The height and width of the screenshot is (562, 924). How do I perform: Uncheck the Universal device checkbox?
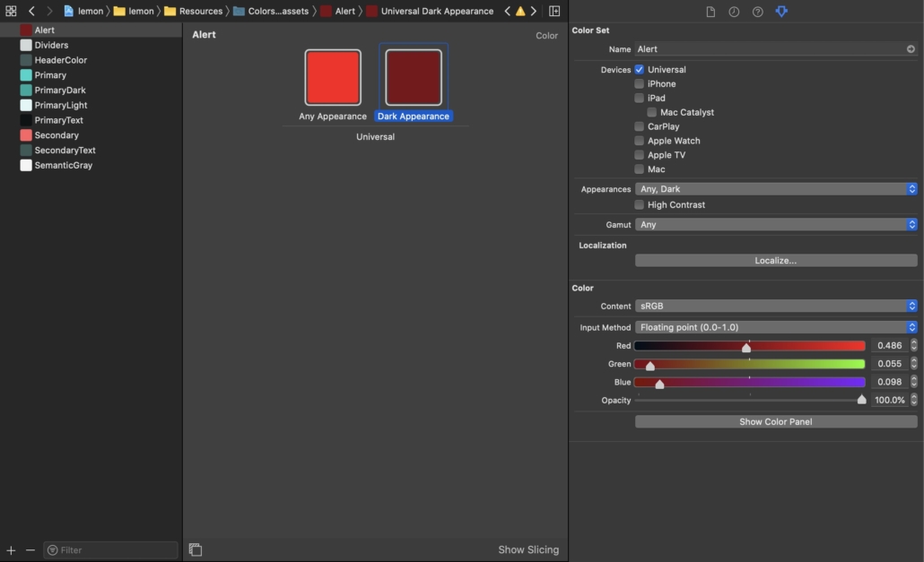point(640,70)
